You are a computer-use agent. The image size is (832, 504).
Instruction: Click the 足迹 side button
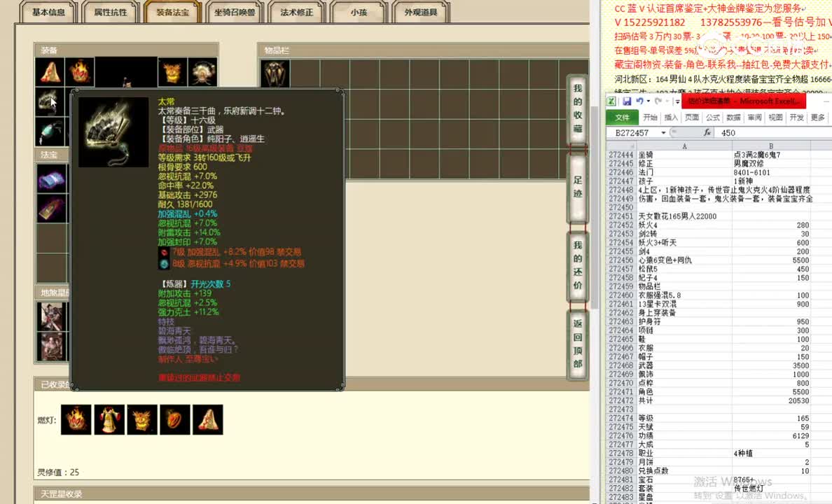point(578,187)
